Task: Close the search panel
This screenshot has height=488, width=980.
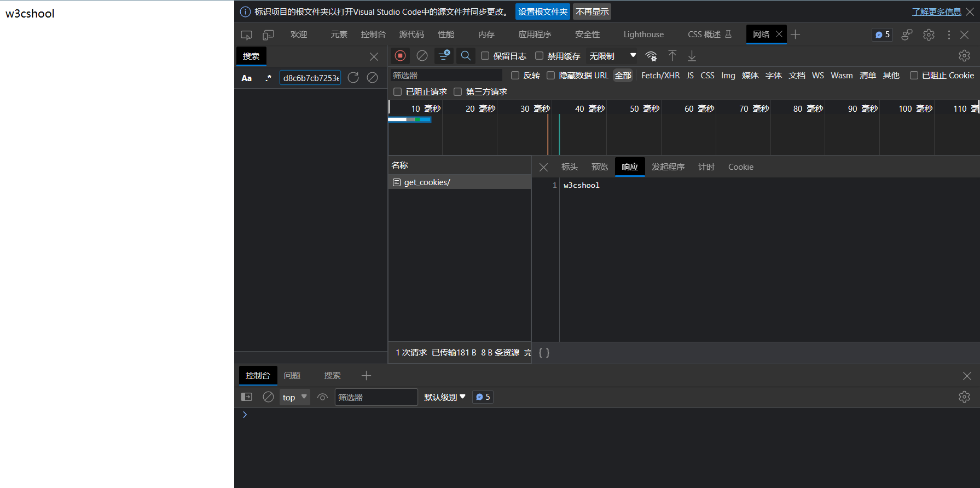Action: coord(374,56)
